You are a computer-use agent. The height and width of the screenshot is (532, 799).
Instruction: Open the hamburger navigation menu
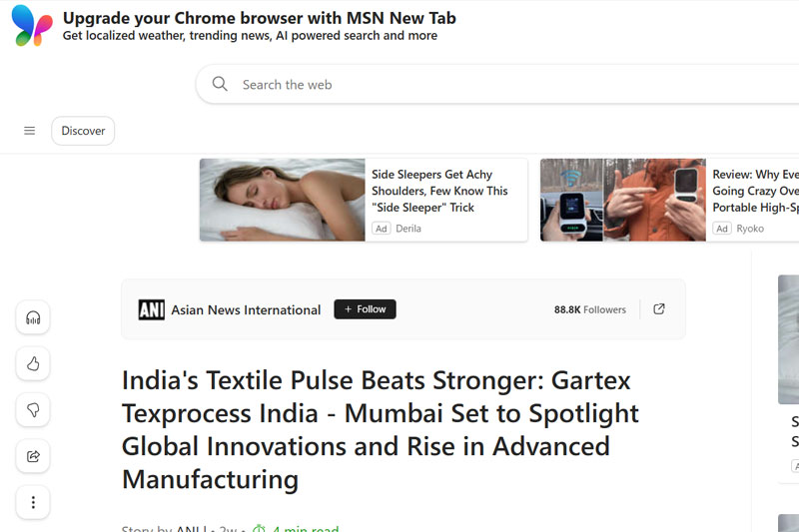[x=30, y=131]
